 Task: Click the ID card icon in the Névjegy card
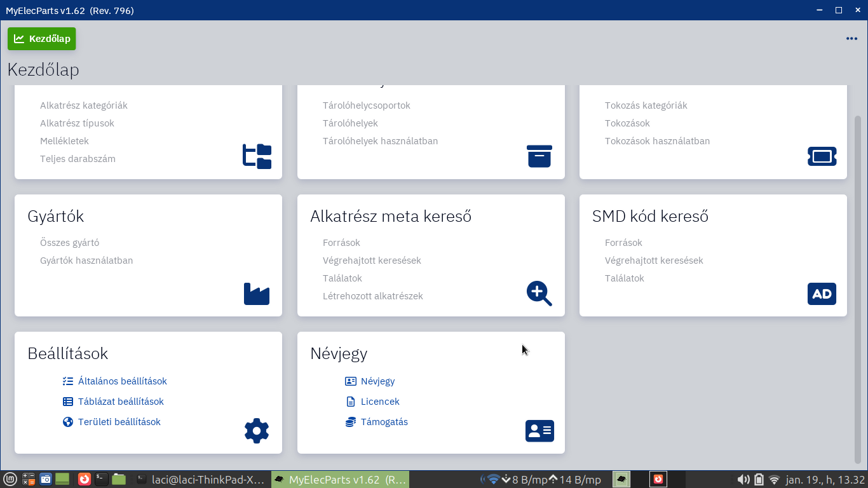(539, 431)
